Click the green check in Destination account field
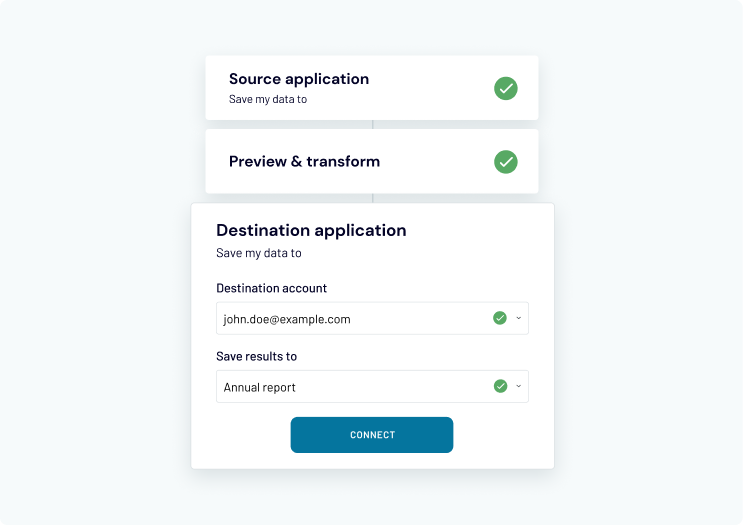The height and width of the screenshot is (526, 743). [x=500, y=318]
